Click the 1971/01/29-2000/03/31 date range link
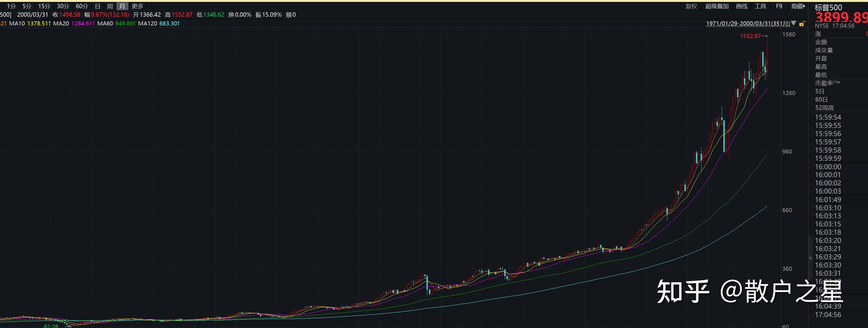The height and width of the screenshot is (328, 868). [748, 24]
